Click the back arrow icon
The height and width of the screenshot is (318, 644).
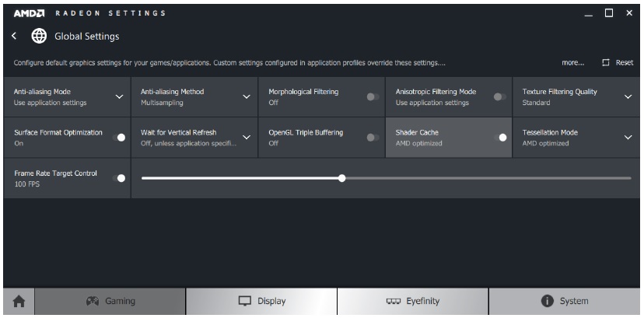coord(14,36)
